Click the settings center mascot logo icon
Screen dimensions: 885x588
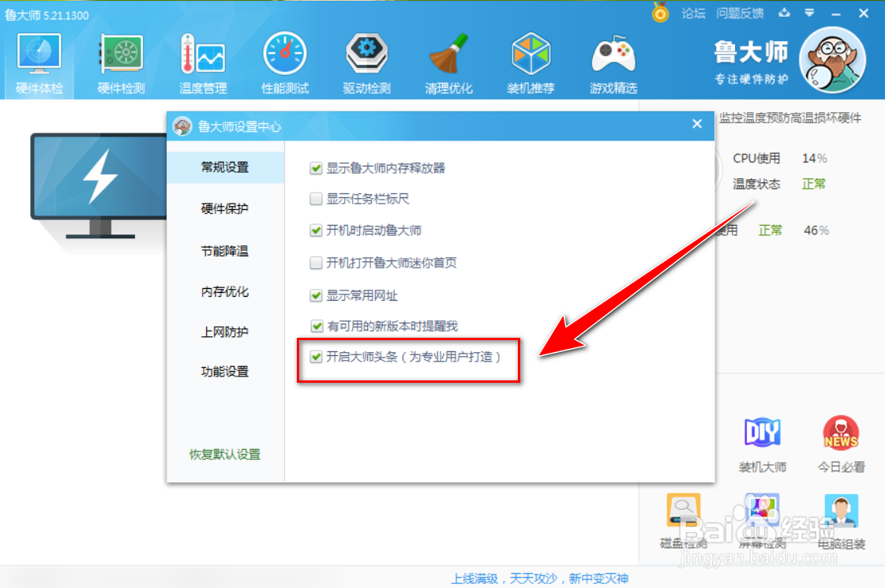[182, 125]
